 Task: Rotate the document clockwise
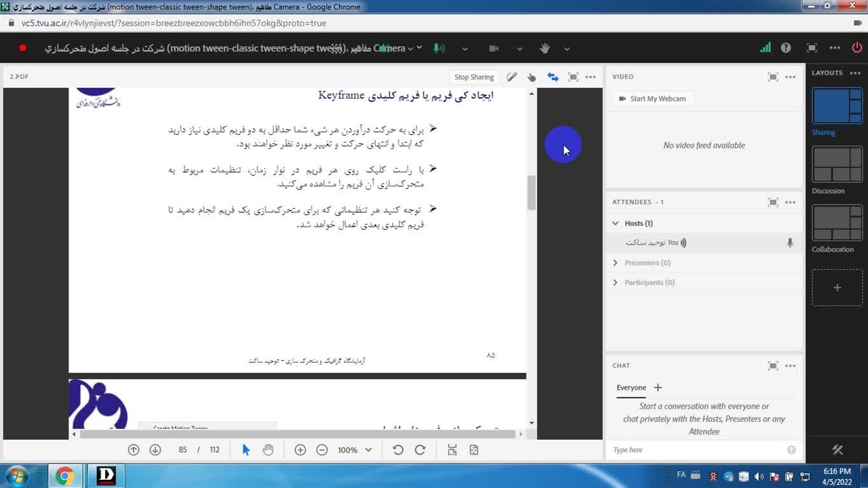(x=420, y=450)
